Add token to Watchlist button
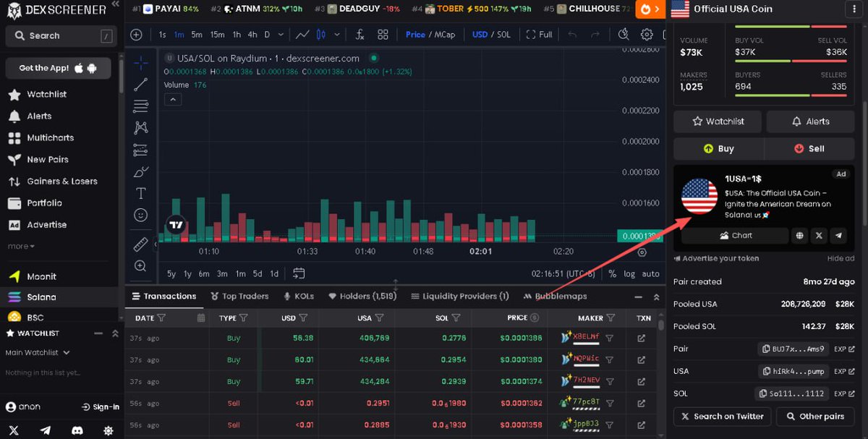The image size is (868, 439). (718, 122)
